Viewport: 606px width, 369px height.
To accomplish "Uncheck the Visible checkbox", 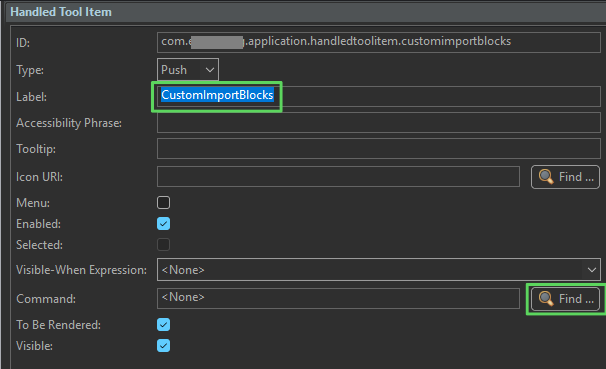I will (163, 345).
